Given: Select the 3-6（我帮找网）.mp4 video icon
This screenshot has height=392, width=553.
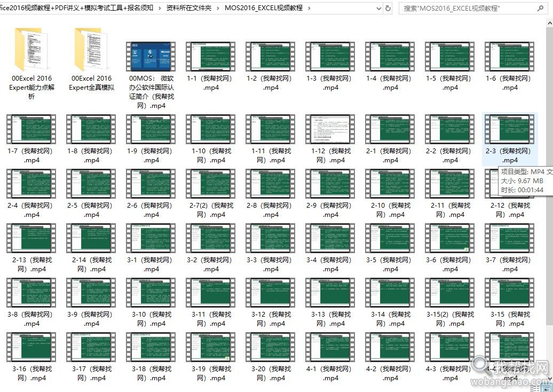Looking at the screenshot, I should coord(450,238).
